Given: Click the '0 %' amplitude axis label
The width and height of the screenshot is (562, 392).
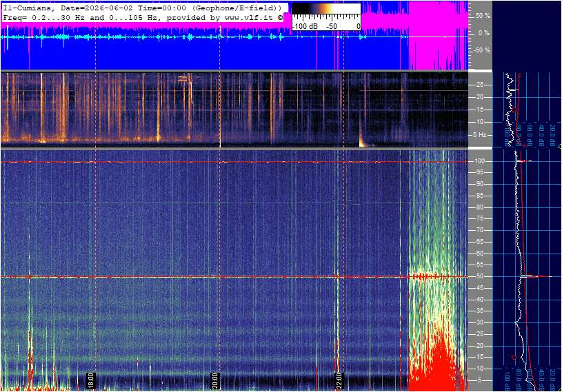Looking at the screenshot, I should [484, 33].
